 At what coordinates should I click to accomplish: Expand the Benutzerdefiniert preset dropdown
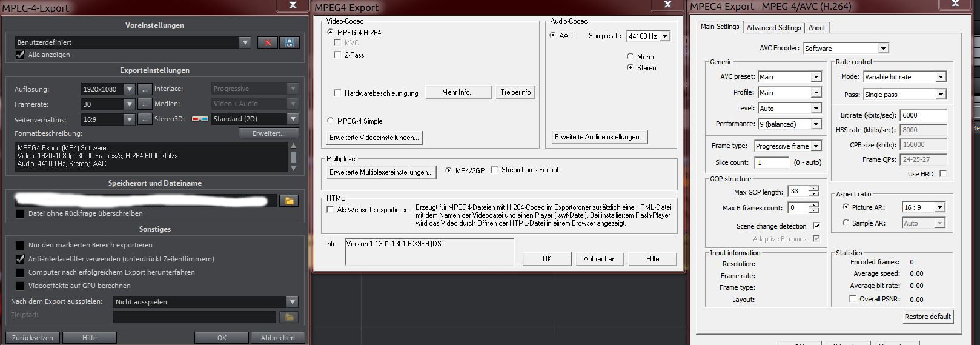pos(245,42)
